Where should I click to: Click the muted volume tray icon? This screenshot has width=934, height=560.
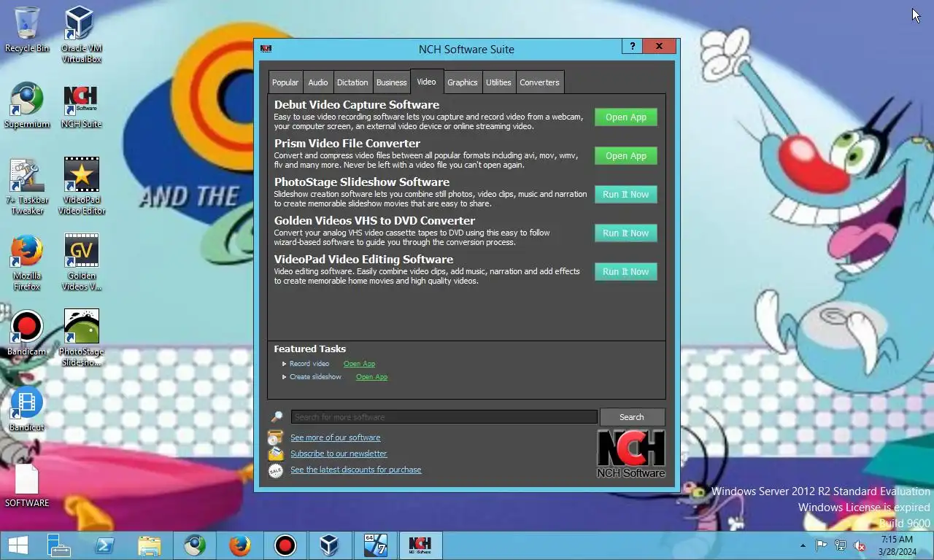tap(860, 545)
